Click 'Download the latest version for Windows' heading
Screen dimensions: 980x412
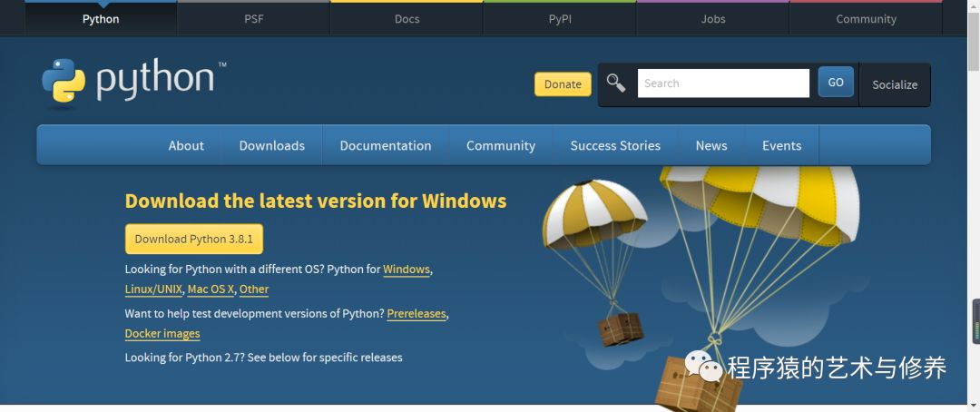click(316, 201)
